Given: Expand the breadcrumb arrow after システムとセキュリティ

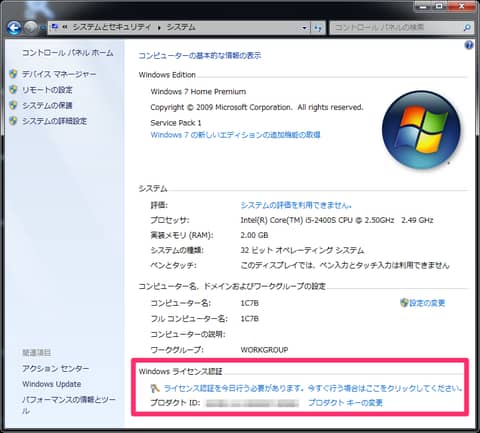Looking at the screenshot, I should pyautogui.click(x=159, y=28).
